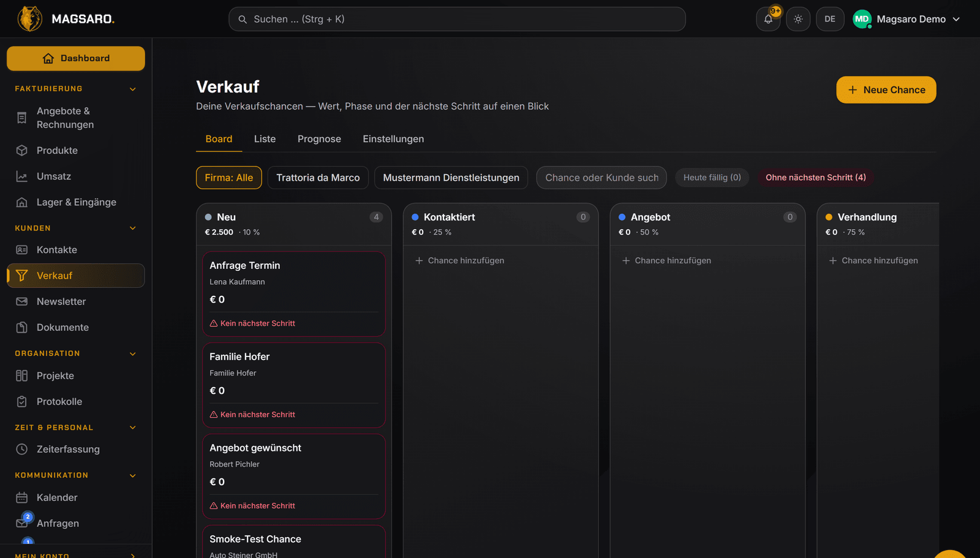980x558 pixels.
Task: Open the Magsaro Demo account dropdown
Action: coord(907,19)
